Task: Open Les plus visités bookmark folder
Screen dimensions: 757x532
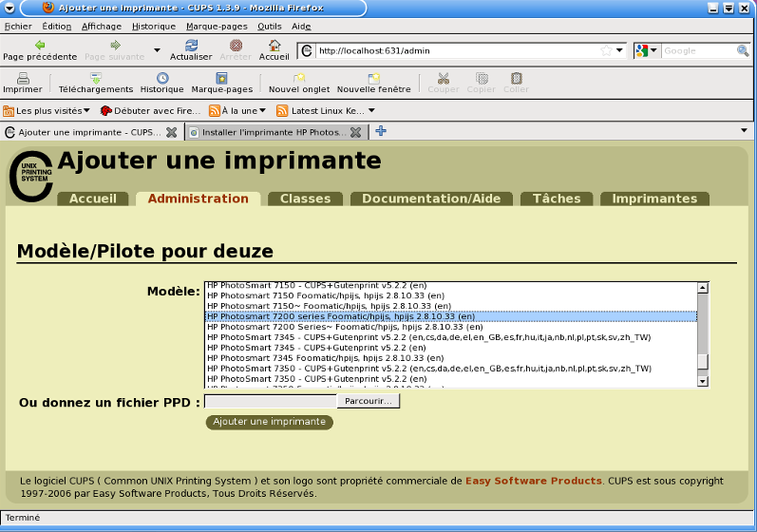Action: pos(47,111)
